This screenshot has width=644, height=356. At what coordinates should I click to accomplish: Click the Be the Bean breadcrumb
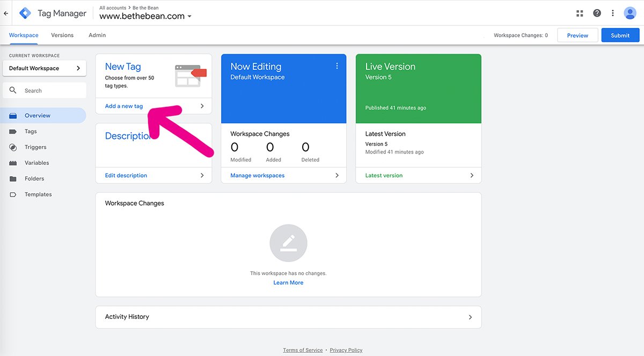pyautogui.click(x=145, y=8)
